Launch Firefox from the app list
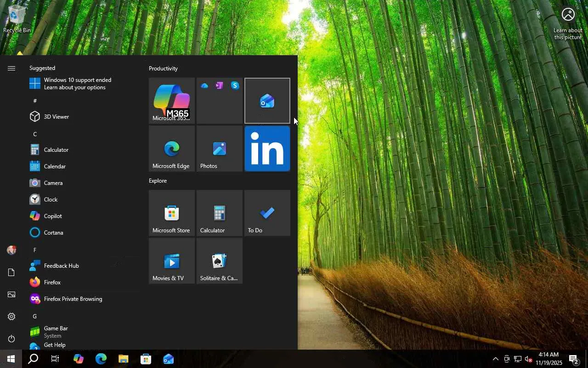This screenshot has height=368, width=588. pos(83,282)
